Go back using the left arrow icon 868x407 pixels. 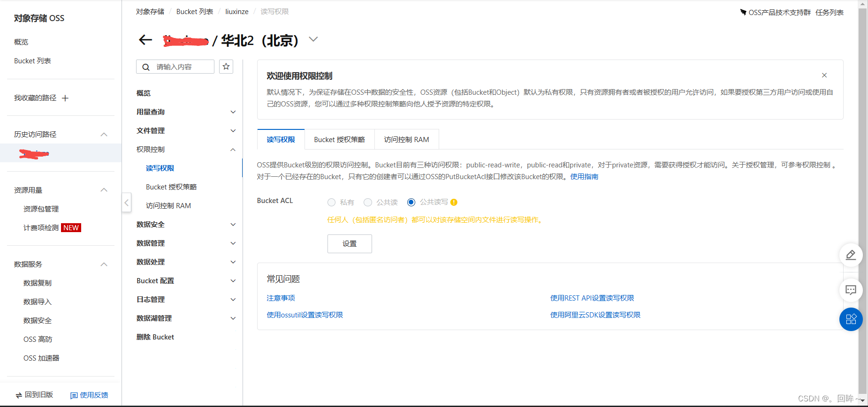coord(145,40)
